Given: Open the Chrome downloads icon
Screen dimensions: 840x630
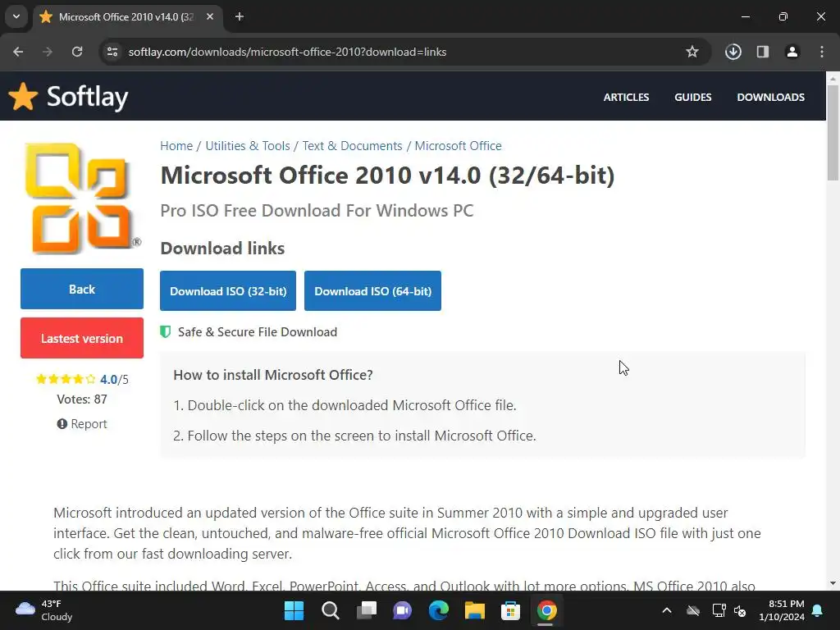Looking at the screenshot, I should 733,52.
